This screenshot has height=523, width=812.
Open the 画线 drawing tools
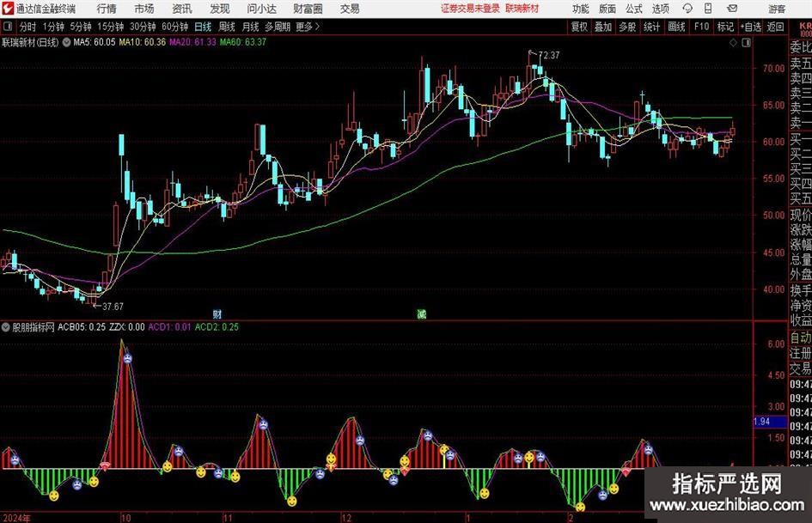(677, 27)
